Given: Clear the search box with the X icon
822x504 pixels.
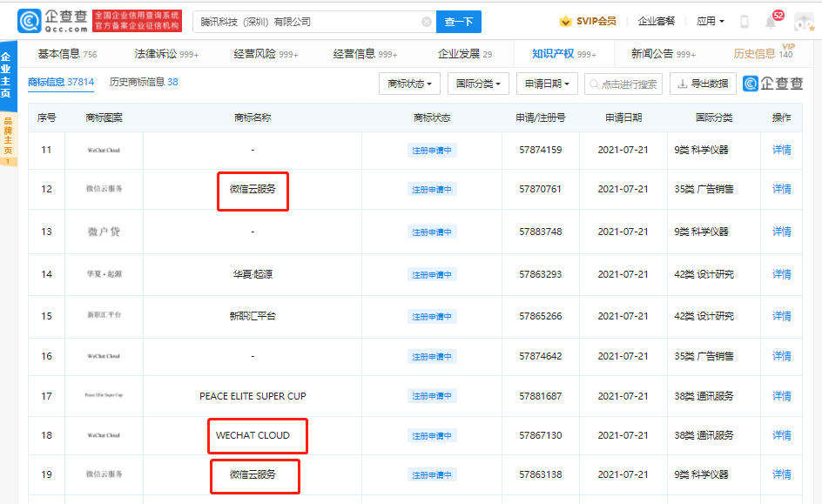Looking at the screenshot, I should pyautogui.click(x=426, y=22).
